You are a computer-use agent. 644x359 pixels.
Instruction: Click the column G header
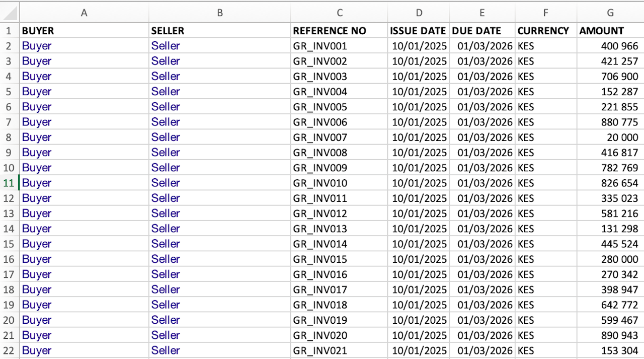coord(610,13)
